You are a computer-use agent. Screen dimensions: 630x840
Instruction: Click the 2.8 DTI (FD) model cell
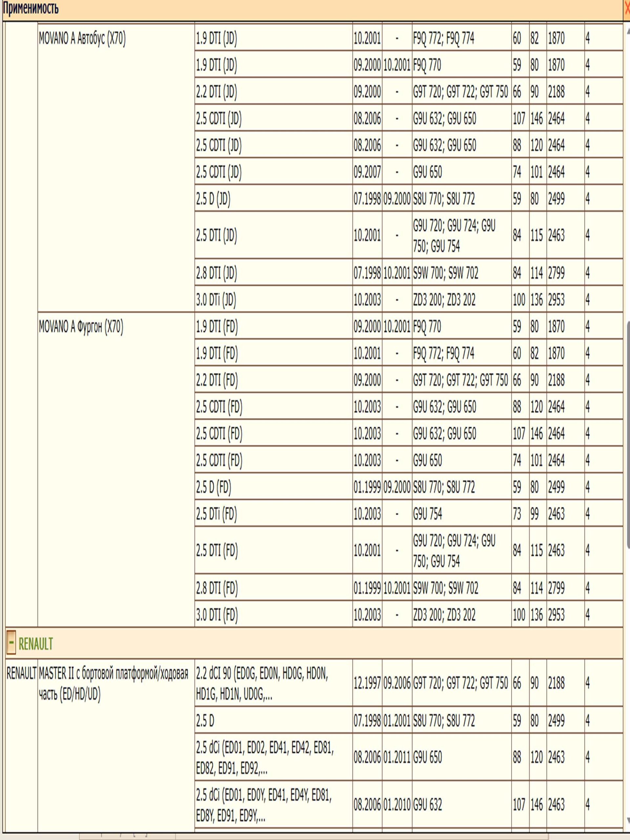217,588
